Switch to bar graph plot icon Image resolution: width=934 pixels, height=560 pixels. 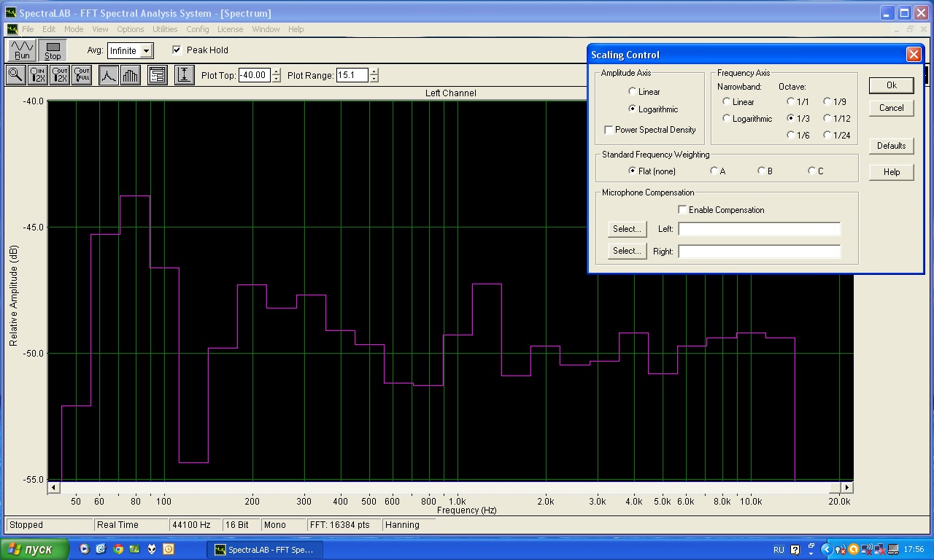[x=130, y=75]
